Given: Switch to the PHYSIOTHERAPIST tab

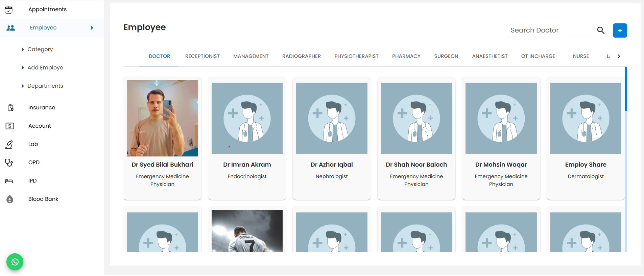Looking at the screenshot, I should pyautogui.click(x=357, y=56).
